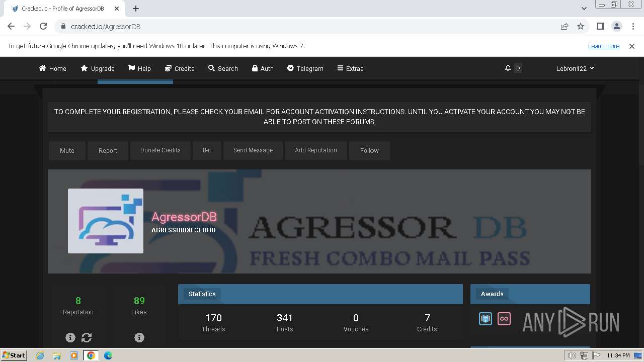This screenshot has height=362, width=644.
Task: Open the Home navigation link
Action: tap(52, 68)
